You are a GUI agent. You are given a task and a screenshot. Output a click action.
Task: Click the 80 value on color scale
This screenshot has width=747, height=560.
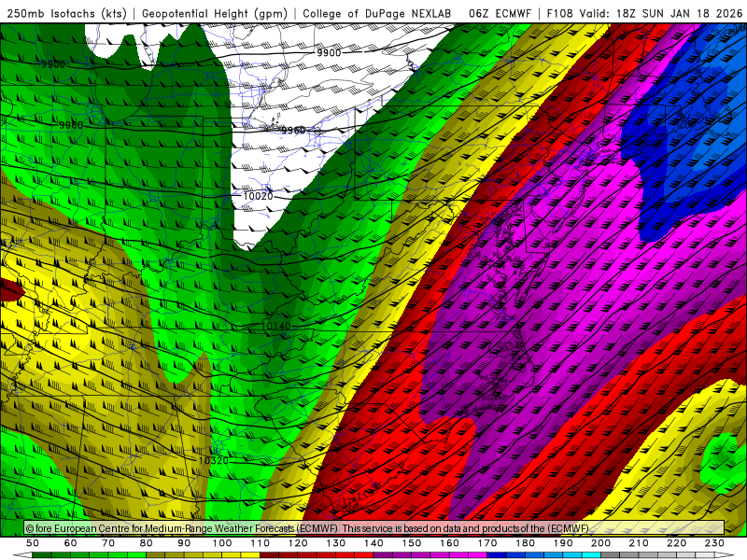[147, 543]
